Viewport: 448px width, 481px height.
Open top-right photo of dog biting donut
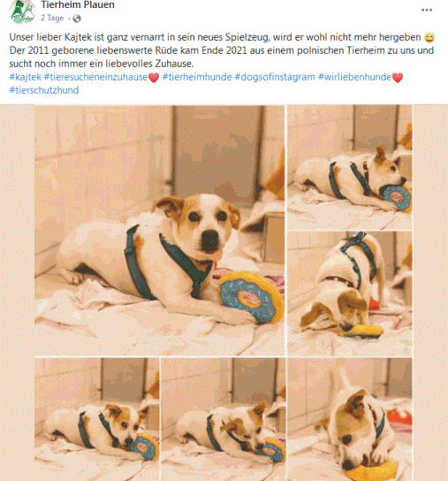[x=350, y=168]
